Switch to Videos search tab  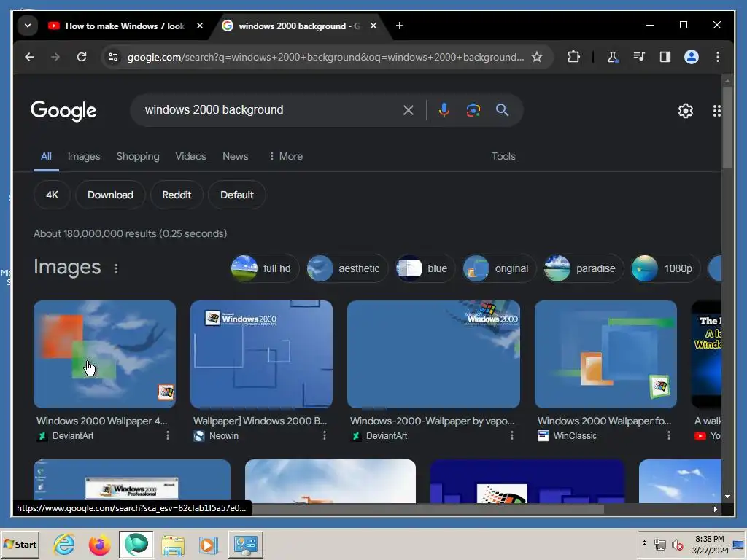pos(190,156)
